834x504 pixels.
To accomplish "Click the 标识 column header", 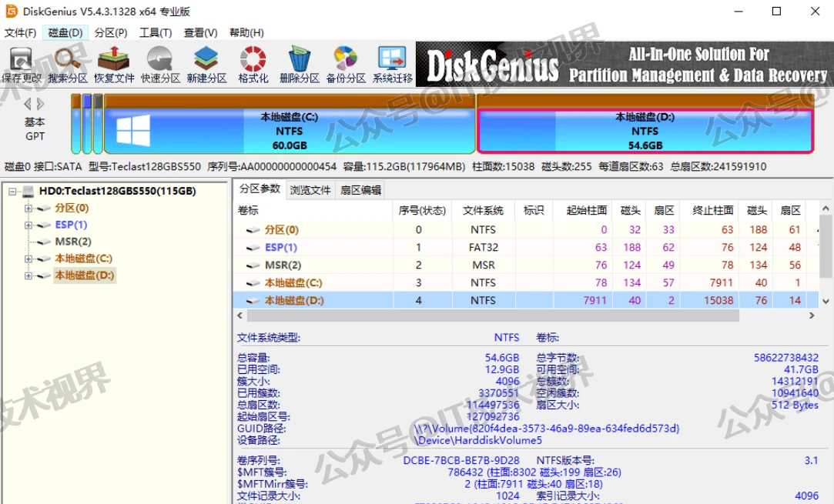I will click(x=534, y=211).
